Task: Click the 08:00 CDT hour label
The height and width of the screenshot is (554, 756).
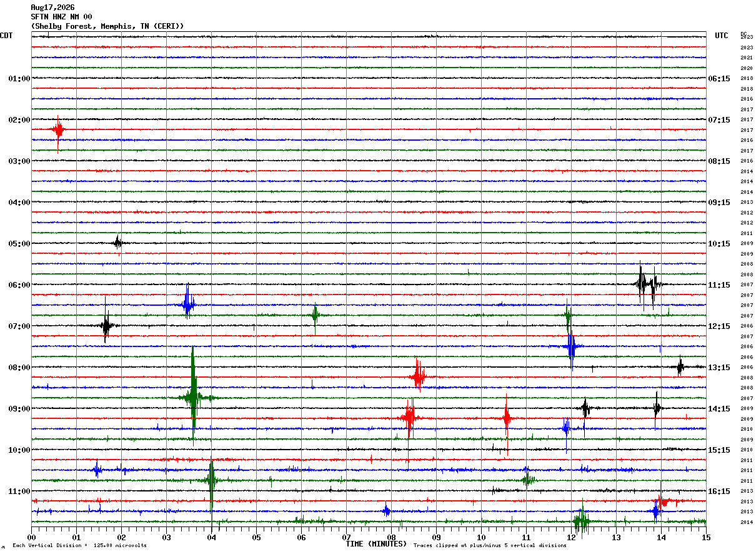Action: click(x=19, y=368)
